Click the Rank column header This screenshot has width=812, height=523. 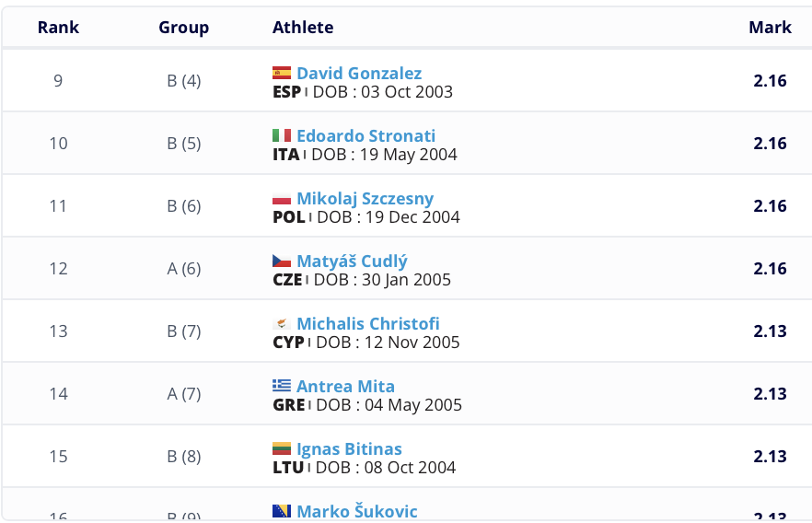(x=58, y=27)
